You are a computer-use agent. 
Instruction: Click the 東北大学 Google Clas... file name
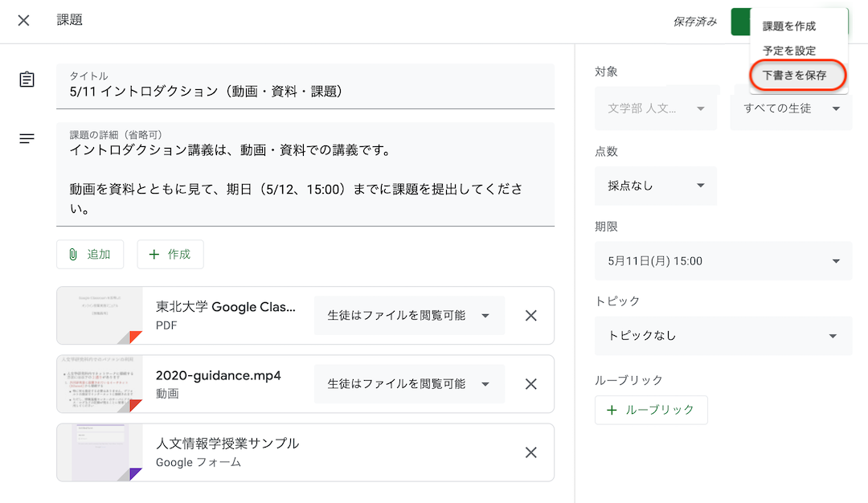tap(225, 307)
